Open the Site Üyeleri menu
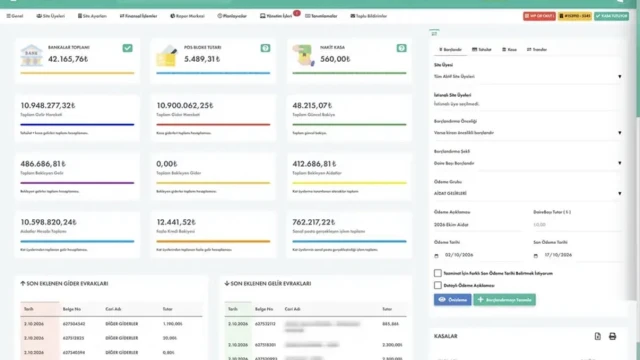 (51, 16)
